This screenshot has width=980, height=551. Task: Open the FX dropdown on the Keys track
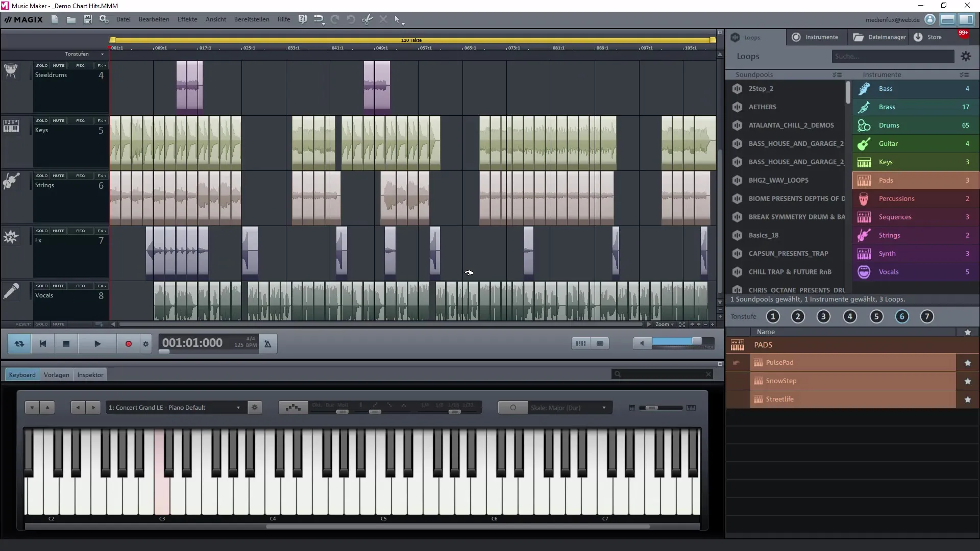pos(102,120)
